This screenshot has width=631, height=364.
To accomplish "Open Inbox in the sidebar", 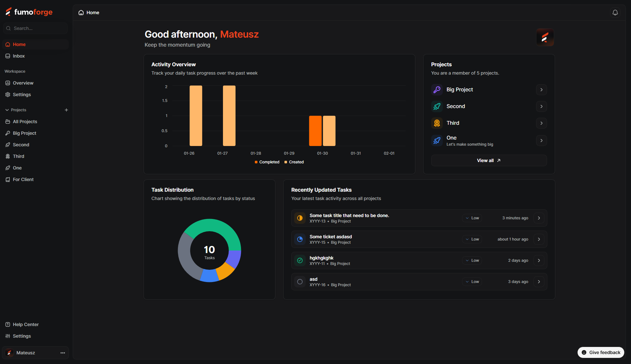I will (19, 56).
